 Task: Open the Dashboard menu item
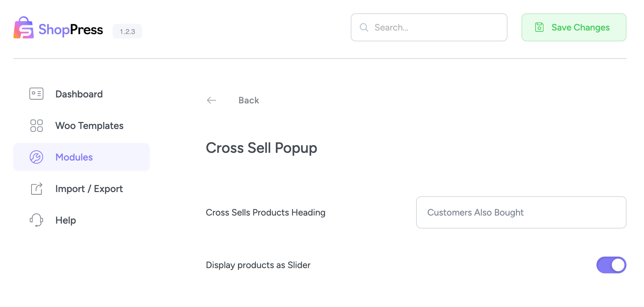pyautogui.click(x=79, y=94)
